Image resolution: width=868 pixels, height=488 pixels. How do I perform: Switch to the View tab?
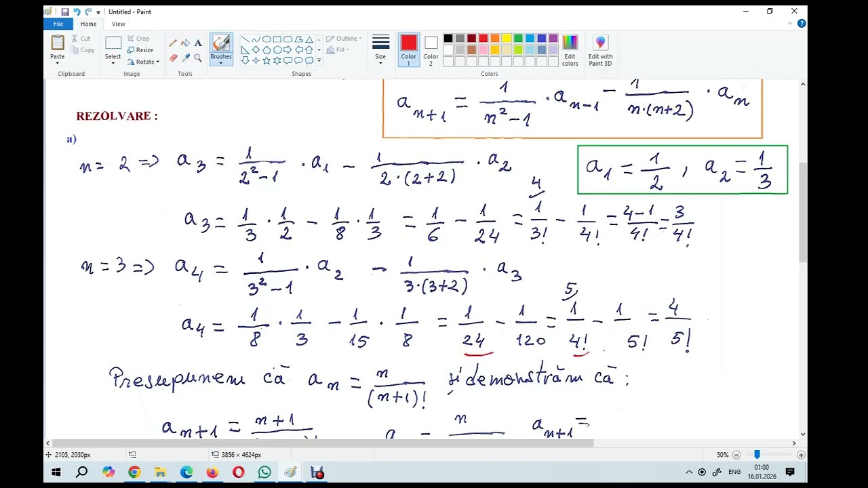pyautogui.click(x=118, y=24)
